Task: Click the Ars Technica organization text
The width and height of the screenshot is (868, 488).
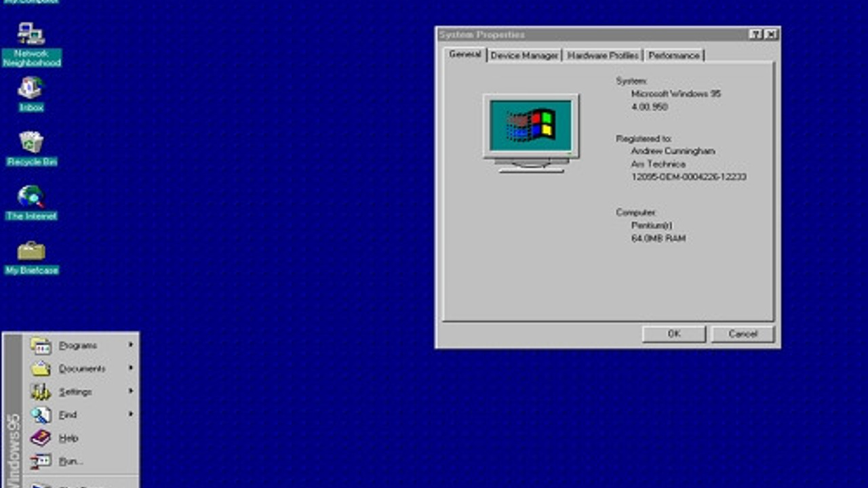Action: coord(658,164)
